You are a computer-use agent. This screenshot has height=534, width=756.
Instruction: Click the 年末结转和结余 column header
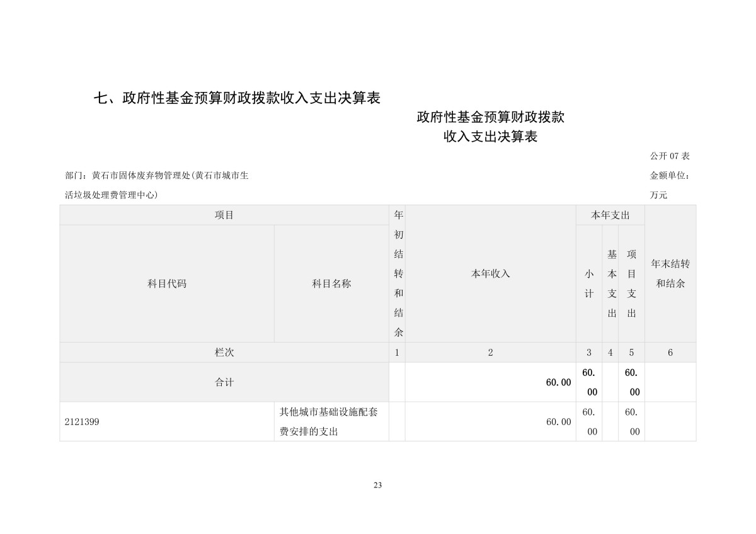click(x=670, y=274)
